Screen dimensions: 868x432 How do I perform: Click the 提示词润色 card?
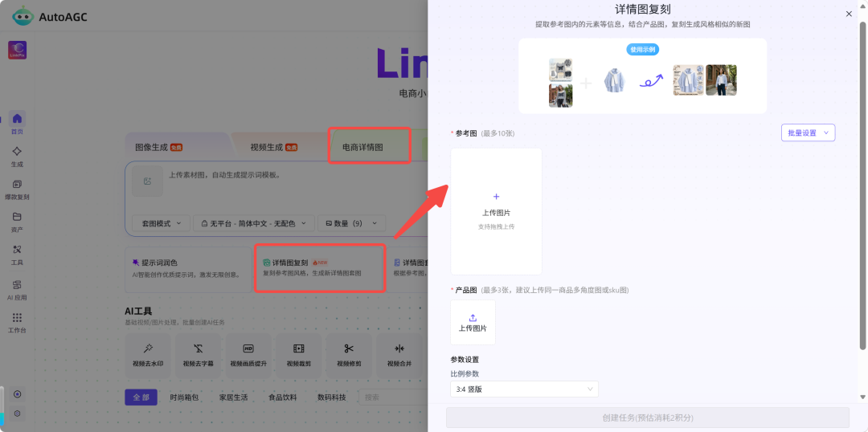[x=188, y=269]
